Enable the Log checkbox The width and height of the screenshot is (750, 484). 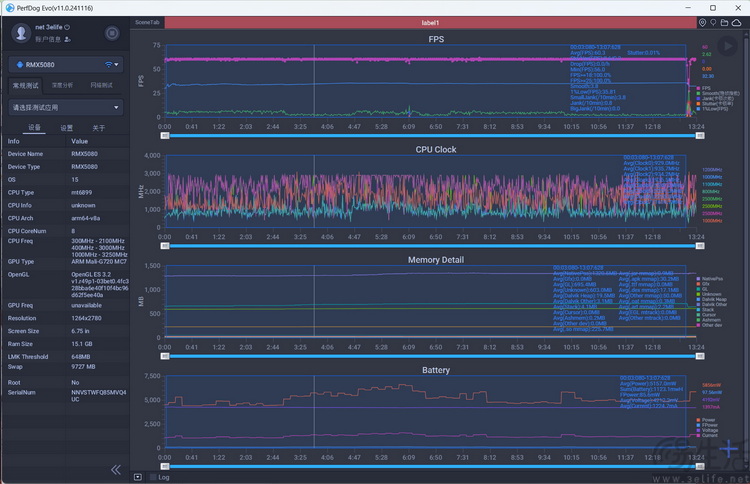(153, 477)
